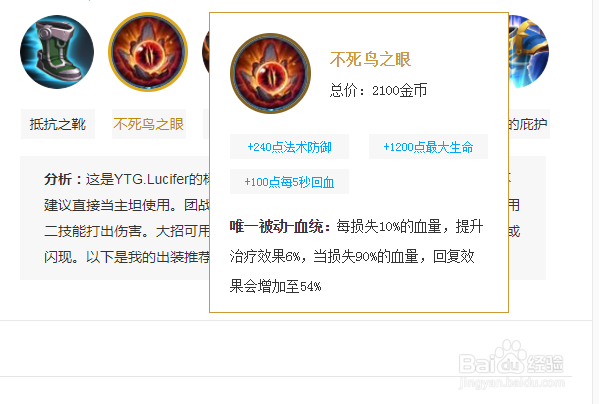The width and height of the screenshot is (599, 404).
Task: Click the page scrollbar track at right
Action: [595, 202]
